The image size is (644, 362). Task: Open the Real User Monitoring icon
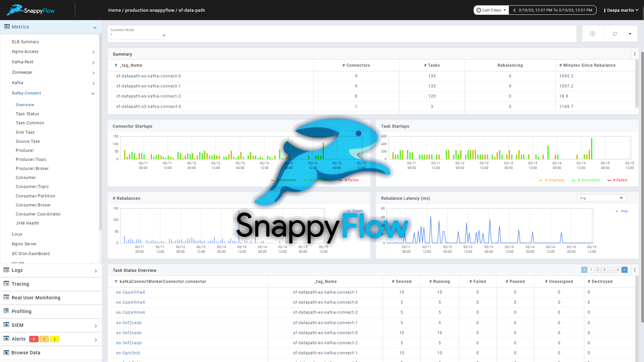(x=7, y=297)
